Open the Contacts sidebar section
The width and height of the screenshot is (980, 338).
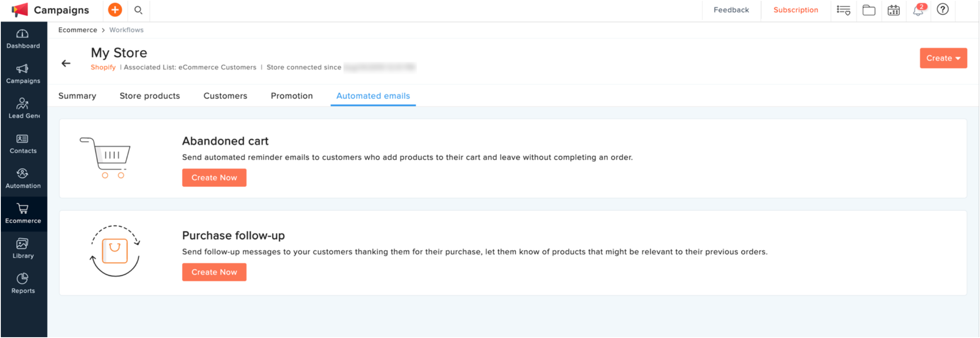[x=23, y=144]
